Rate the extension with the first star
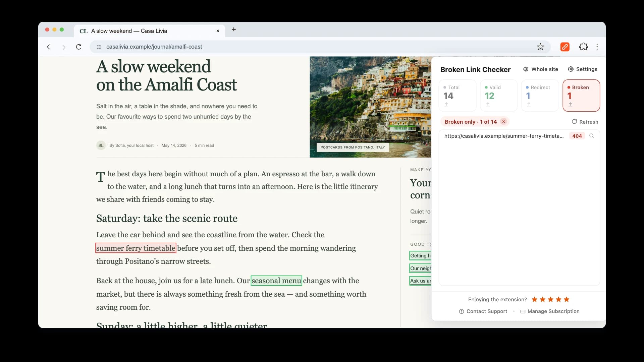This screenshot has width=644, height=362. (535, 299)
